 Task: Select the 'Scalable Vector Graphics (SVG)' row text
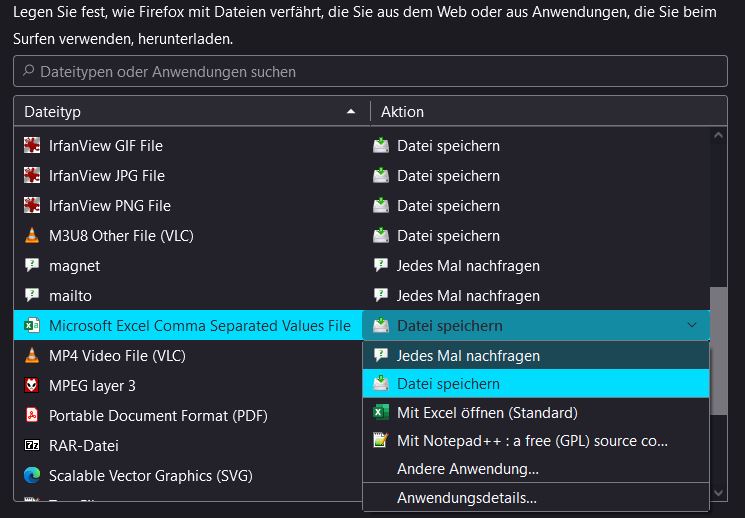(x=151, y=475)
